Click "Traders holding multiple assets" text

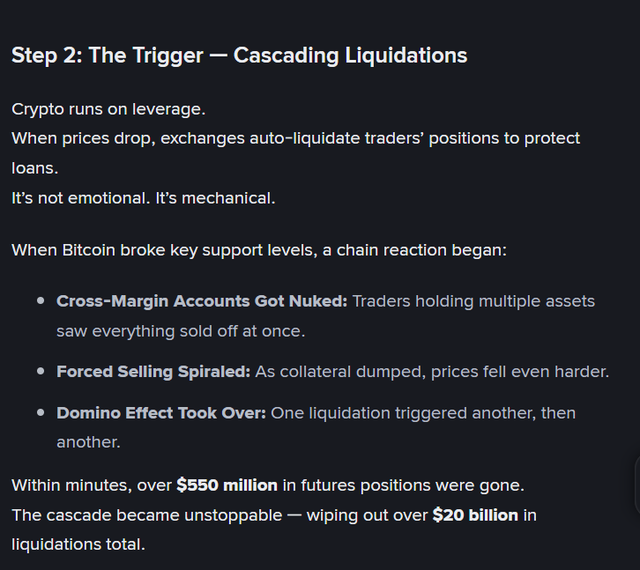(x=474, y=301)
